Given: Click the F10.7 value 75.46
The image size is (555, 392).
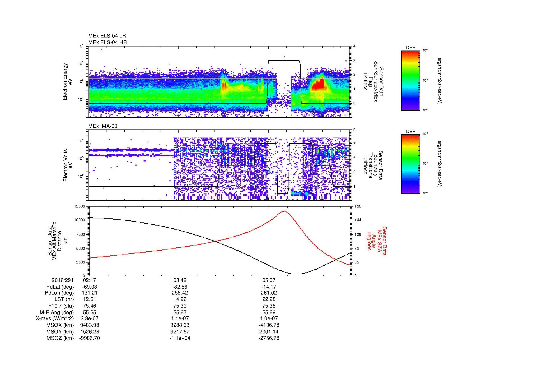Looking at the screenshot, I should click(90, 306).
